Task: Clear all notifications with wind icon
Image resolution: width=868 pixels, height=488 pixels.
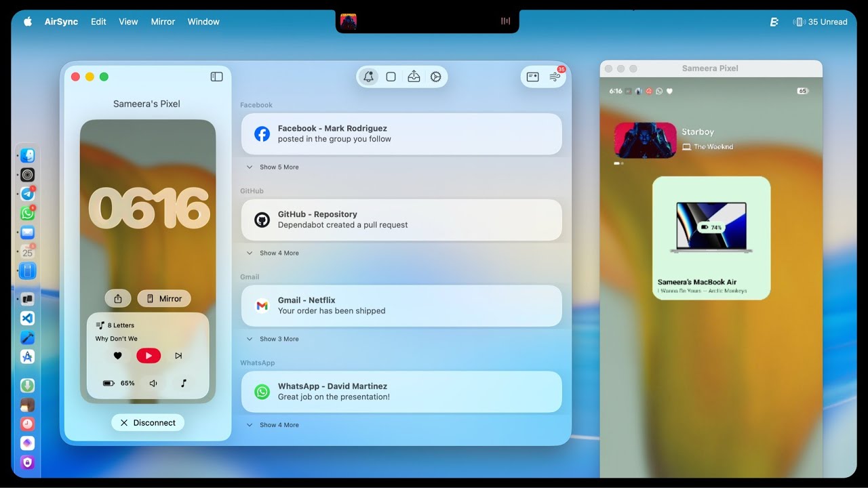Action: (x=555, y=77)
